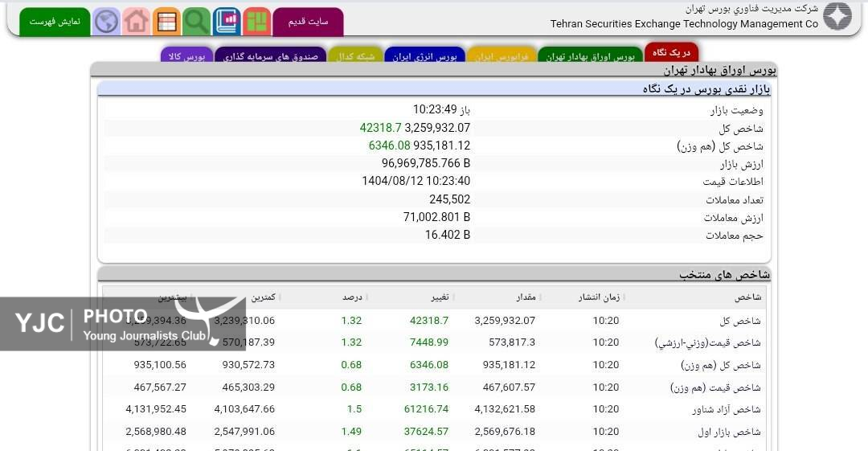Screen dimensions: 868x451
Task: Open the blue book chart icon
Action: [x=227, y=22]
